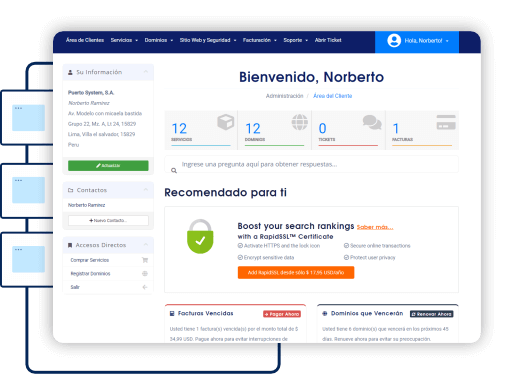The height and width of the screenshot is (374, 512).
Task: Click the question search input field
Action: [312, 164]
